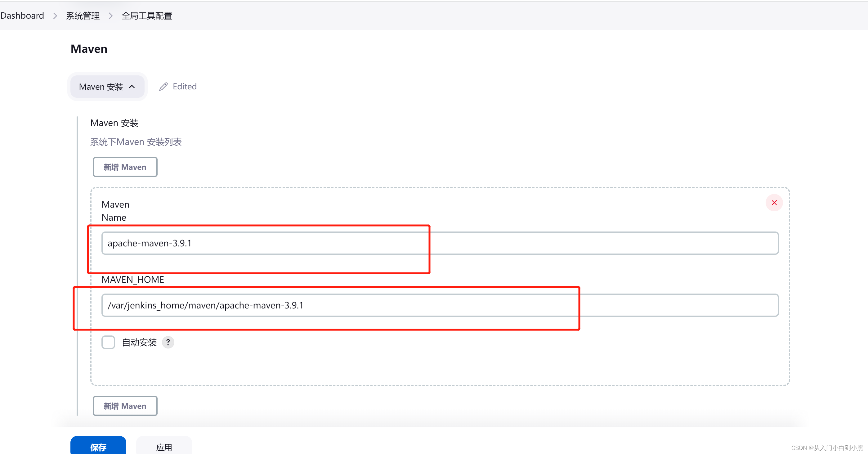Click the 系统下Maven 安装列表 description text
This screenshot has height=454, width=868.
[x=136, y=142]
